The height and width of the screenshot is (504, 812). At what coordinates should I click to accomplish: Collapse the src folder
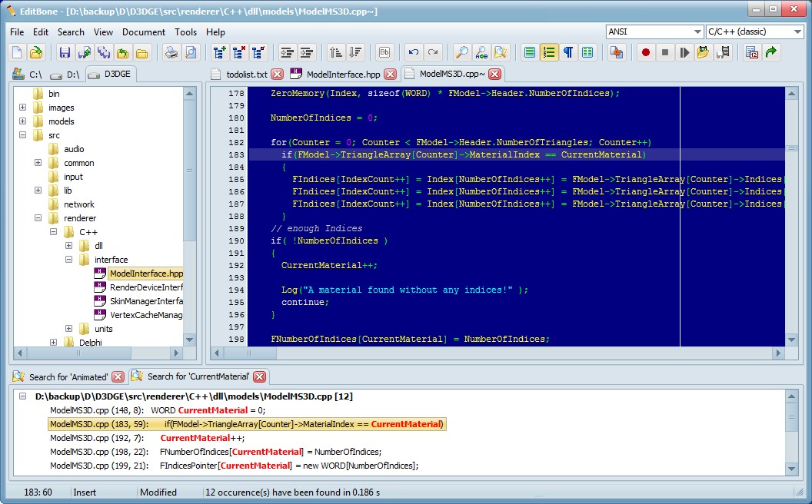tap(23, 134)
